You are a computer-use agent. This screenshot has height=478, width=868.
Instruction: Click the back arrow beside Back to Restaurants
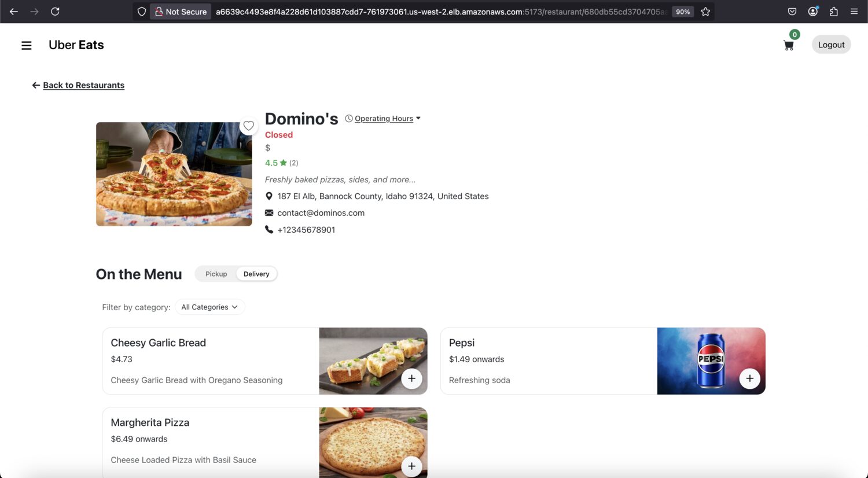tap(36, 85)
